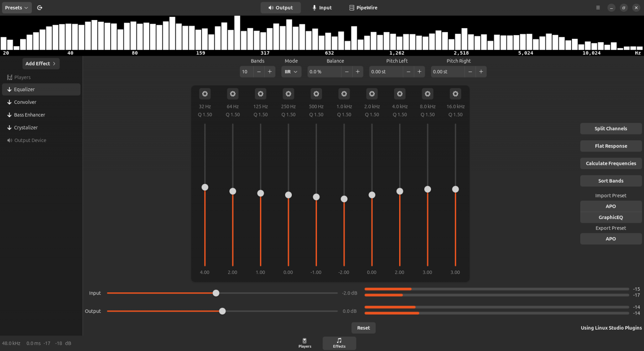
Task: Select the Crystalizer effect in the sidebar
Action: click(x=26, y=127)
